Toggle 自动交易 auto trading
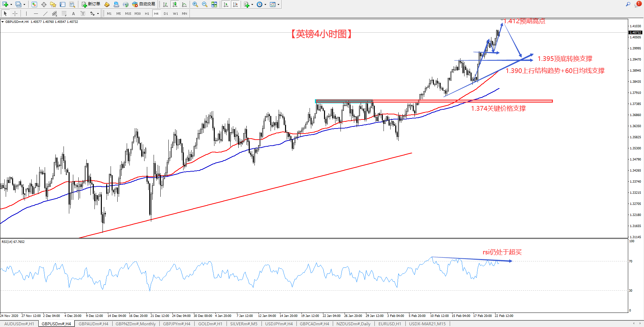 point(144,4)
